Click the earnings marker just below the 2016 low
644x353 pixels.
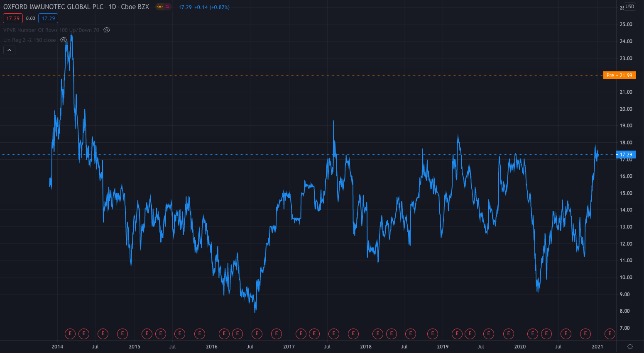[x=257, y=334]
